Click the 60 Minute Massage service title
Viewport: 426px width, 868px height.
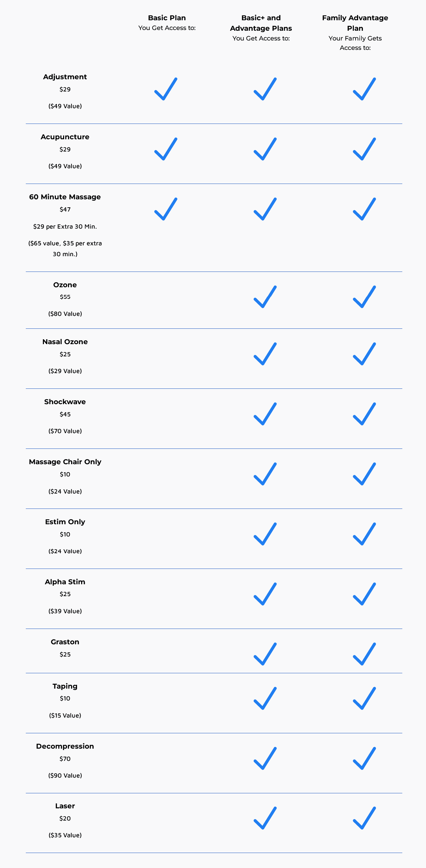(65, 197)
